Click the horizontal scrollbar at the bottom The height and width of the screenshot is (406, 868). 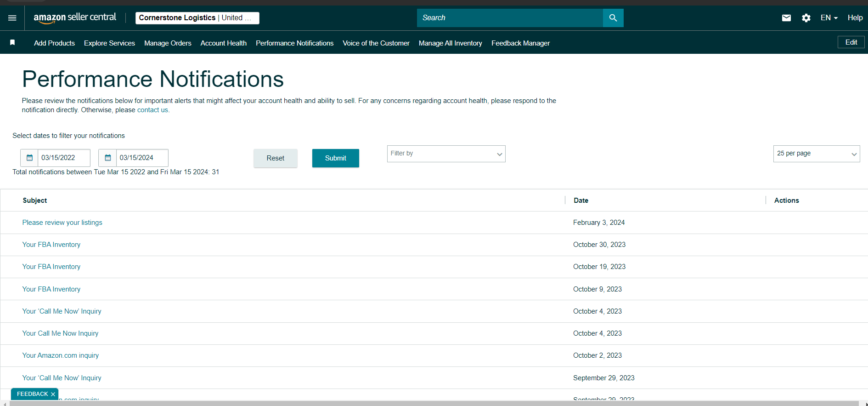[434, 403]
